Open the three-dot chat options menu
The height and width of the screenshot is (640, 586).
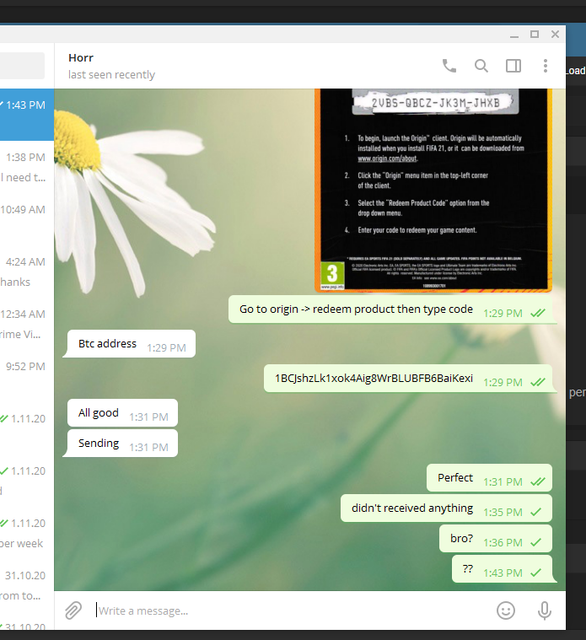point(545,66)
